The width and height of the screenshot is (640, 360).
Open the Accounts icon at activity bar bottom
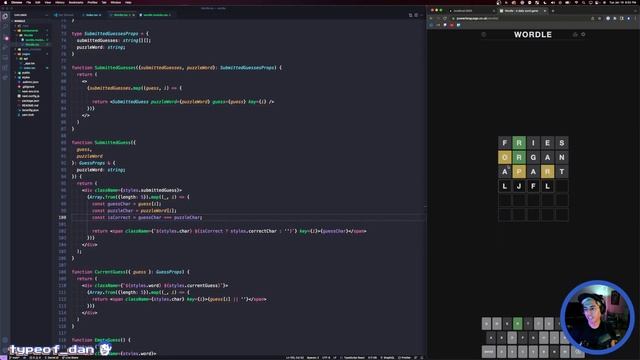pyautogui.click(x=5, y=340)
